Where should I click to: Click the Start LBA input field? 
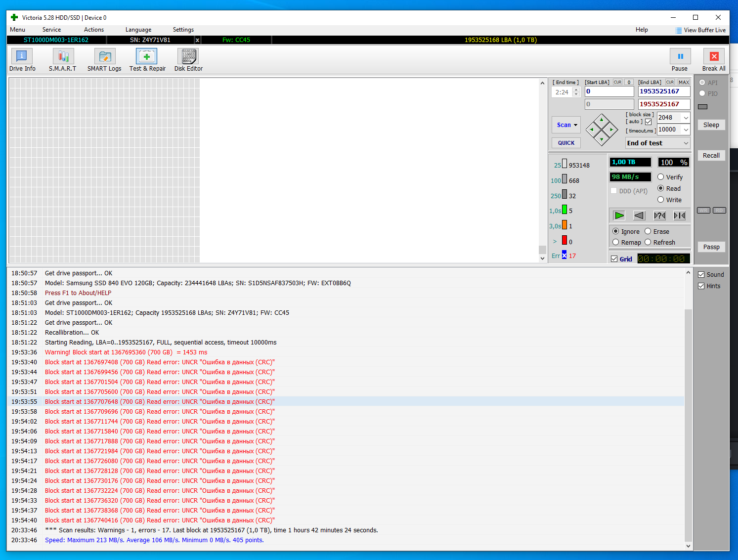(x=609, y=91)
